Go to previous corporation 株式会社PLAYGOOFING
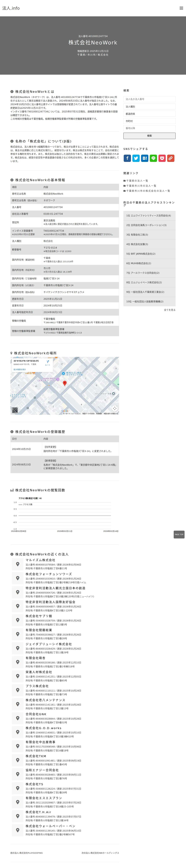Image resolution: width=186 pixels, height=868 pixels. coord(27,853)
